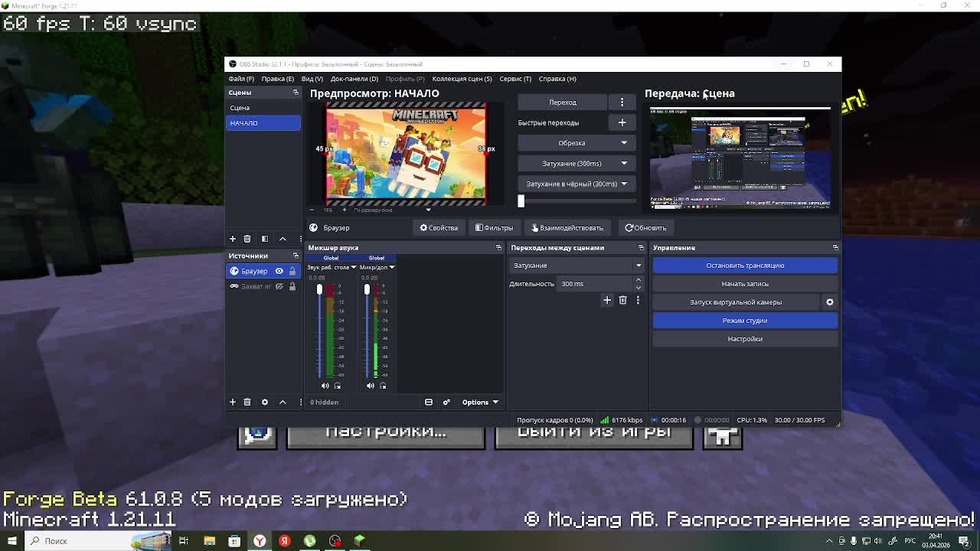Move the selected source up
The height and width of the screenshot is (551, 980).
[283, 402]
